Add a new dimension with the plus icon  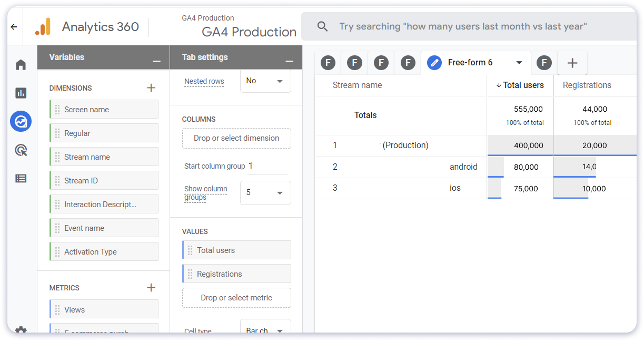[151, 87]
